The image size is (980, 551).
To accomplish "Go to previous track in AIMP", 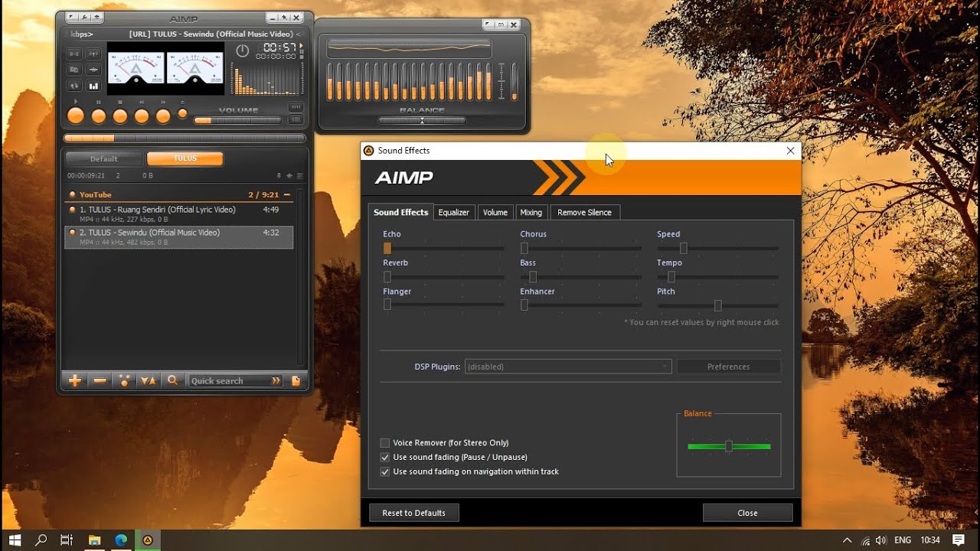I will pos(142,116).
